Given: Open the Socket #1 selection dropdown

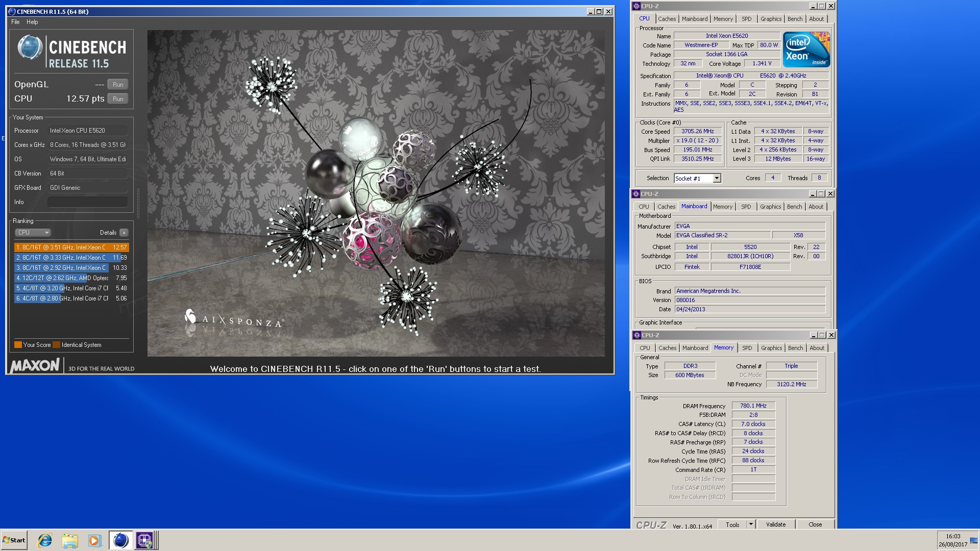Looking at the screenshot, I should 717,178.
